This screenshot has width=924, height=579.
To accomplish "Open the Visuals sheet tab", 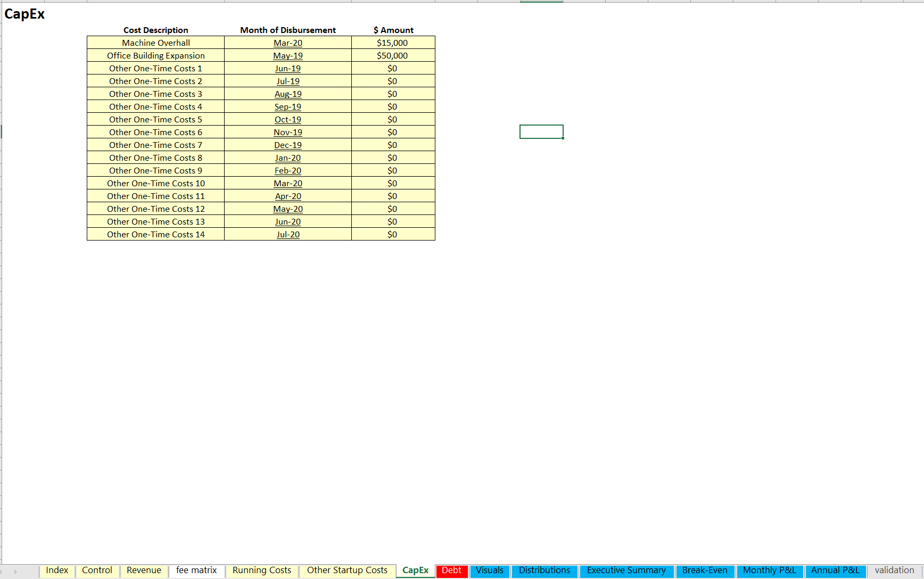I will pos(489,570).
